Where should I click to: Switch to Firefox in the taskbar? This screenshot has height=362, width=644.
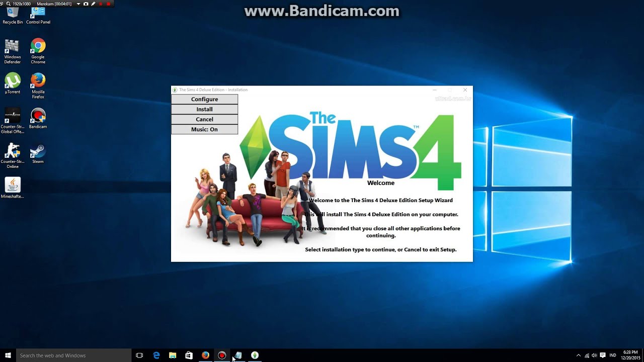click(x=205, y=355)
